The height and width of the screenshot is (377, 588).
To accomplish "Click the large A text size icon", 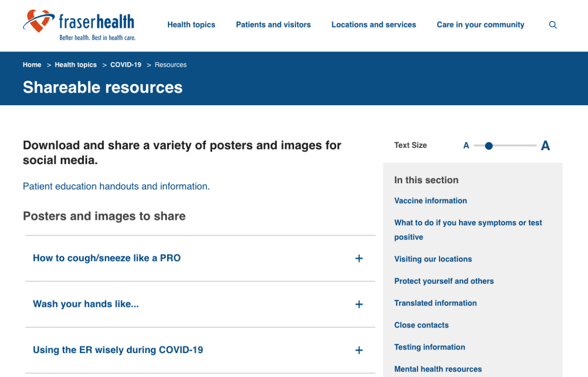I will click(545, 145).
